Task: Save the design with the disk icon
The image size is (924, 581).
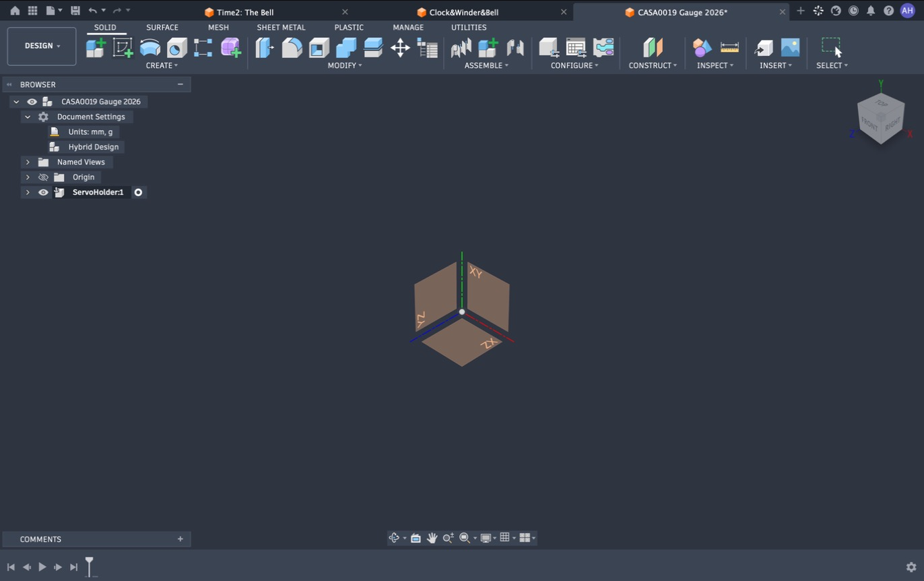Action: pyautogui.click(x=75, y=11)
